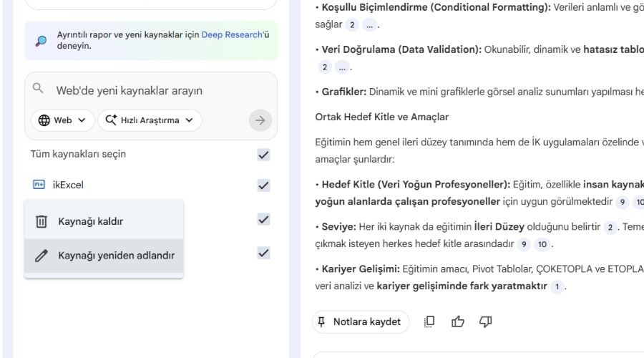Viewport: 644px width, 358px height.
Task: Select 'Kaynağı yeniden adlandır' menu option
Action: point(116,256)
